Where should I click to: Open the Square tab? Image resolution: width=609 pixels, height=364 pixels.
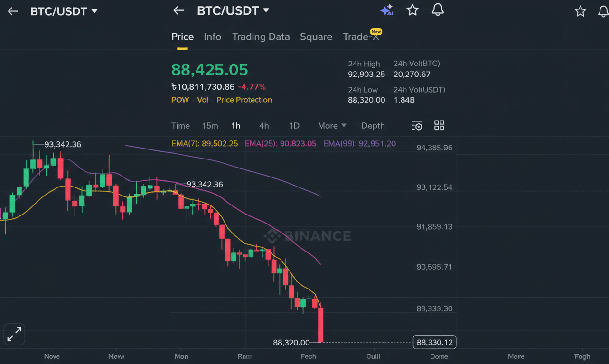click(x=316, y=37)
